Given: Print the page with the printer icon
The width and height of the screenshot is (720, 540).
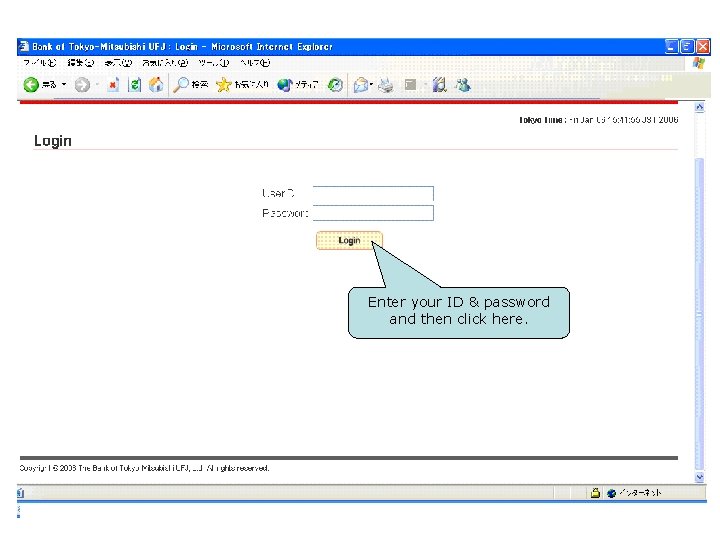Looking at the screenshot, I should tap(386, 85).
